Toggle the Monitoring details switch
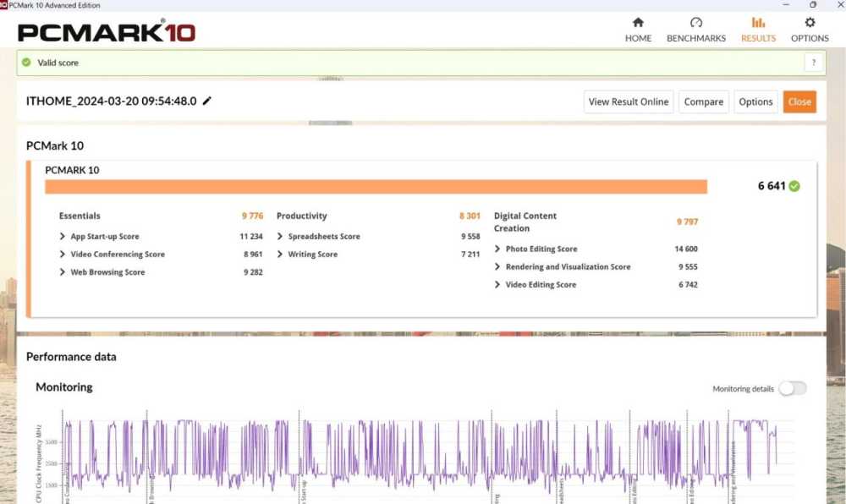Image resolution: width=846 pixels, height=504 pixels. [x=792, y=388]
